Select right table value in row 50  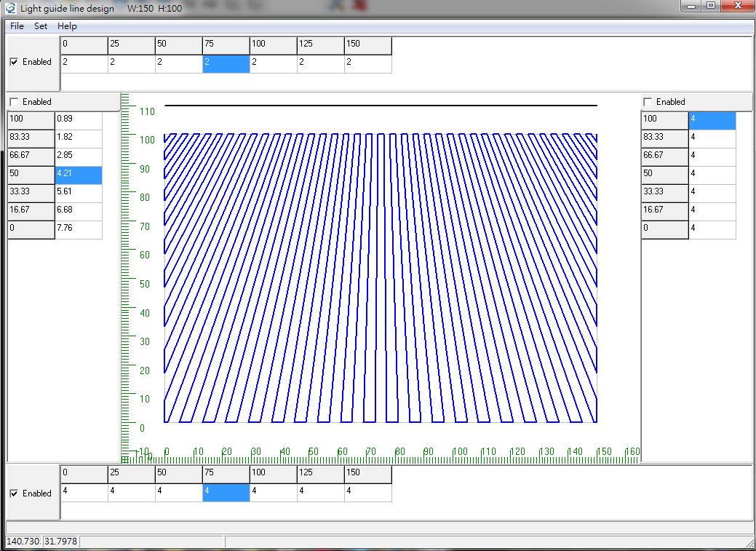click(712, 175)
